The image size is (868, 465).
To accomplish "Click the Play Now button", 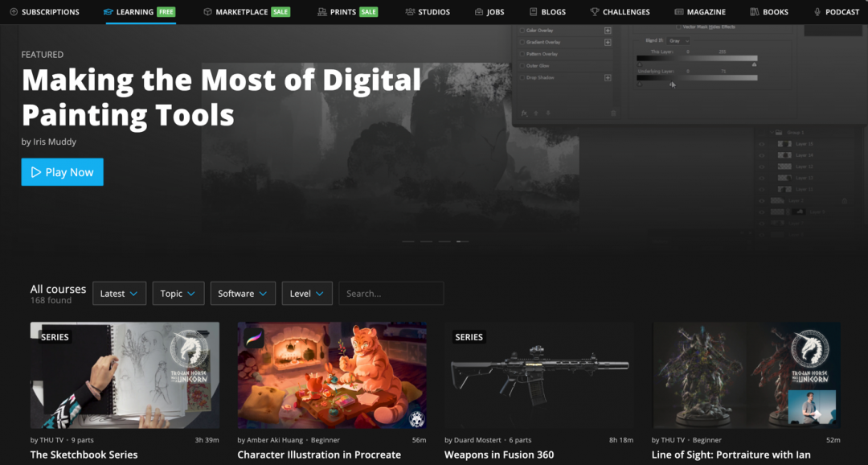I will [x=63, y=172].
